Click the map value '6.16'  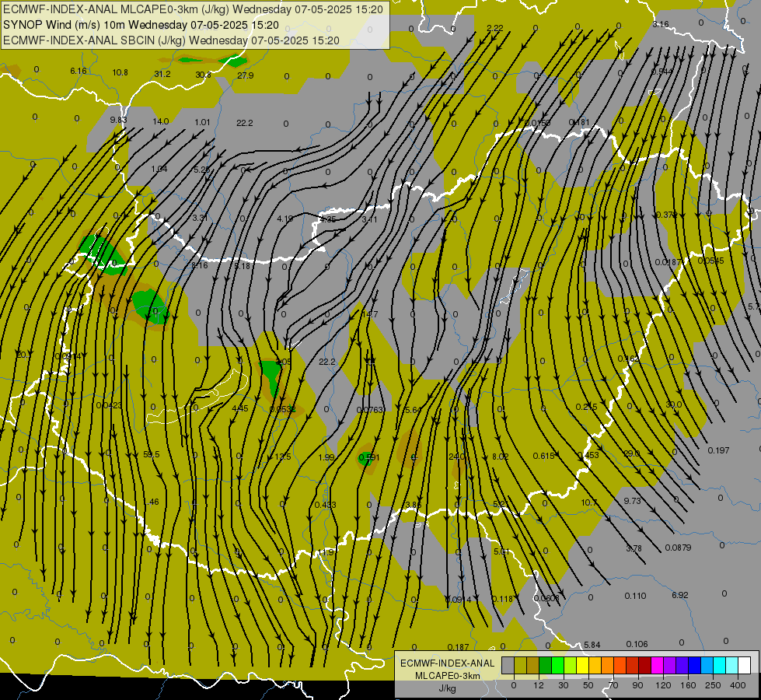[79, 71]
